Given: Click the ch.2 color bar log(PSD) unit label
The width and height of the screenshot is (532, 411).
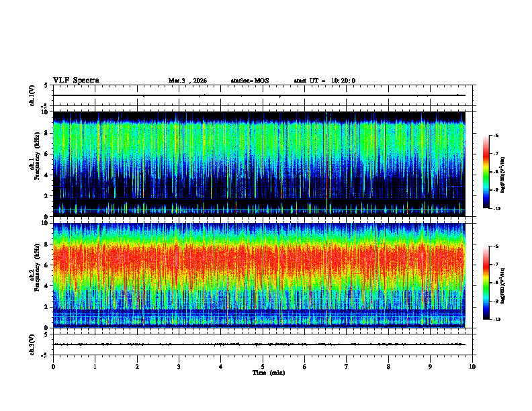Looking at the screenshot, I should click(503, 286).
